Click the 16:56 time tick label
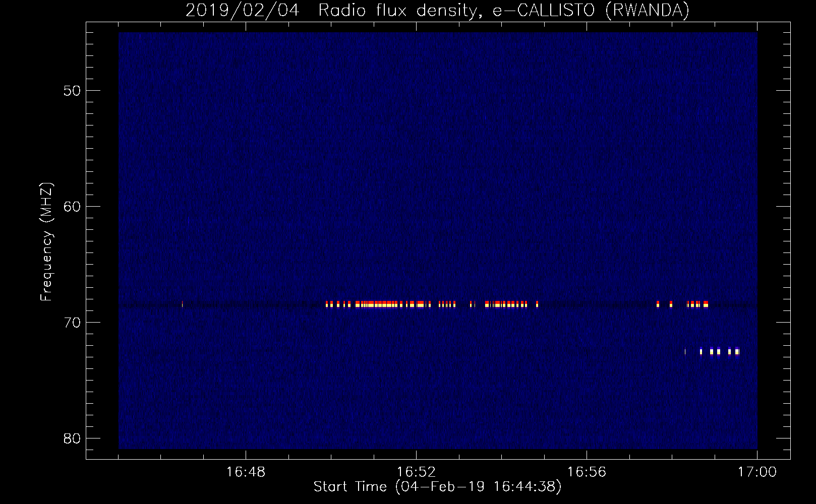Viewport: 816px width, 504px height. click(587, 472)
